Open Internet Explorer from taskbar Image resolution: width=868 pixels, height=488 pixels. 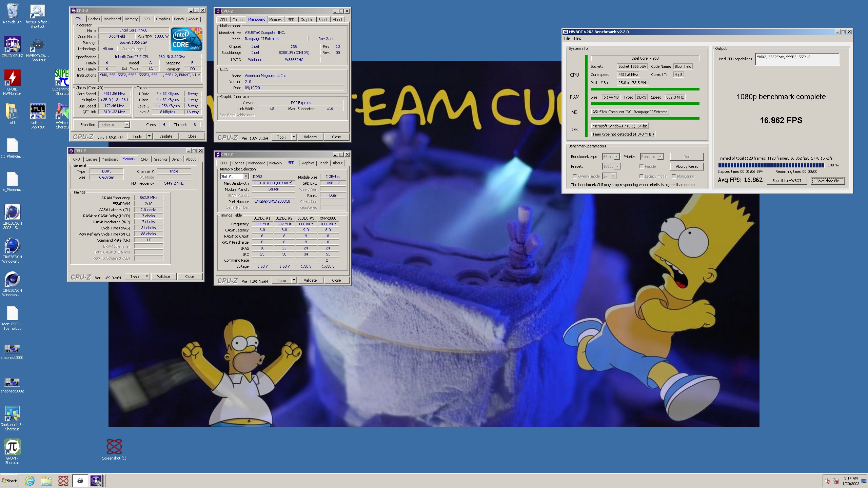[30, 481]
